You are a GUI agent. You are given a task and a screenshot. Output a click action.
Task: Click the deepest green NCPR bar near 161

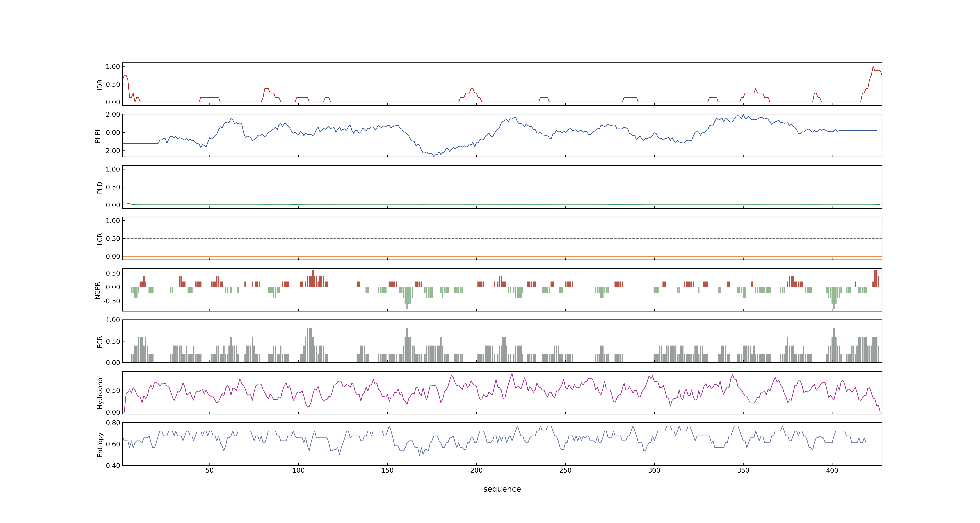(407, 298)
